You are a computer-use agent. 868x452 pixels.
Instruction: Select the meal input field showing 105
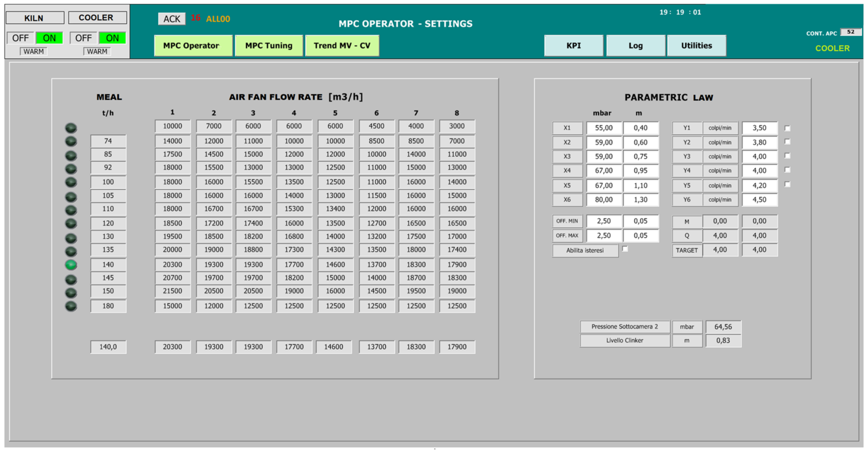pos(108,196)
